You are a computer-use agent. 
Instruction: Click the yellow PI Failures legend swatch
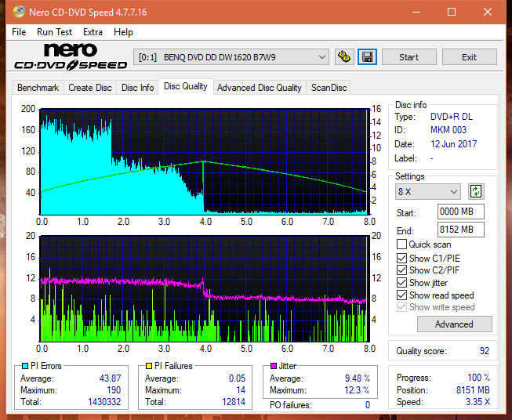coord(149,366)
